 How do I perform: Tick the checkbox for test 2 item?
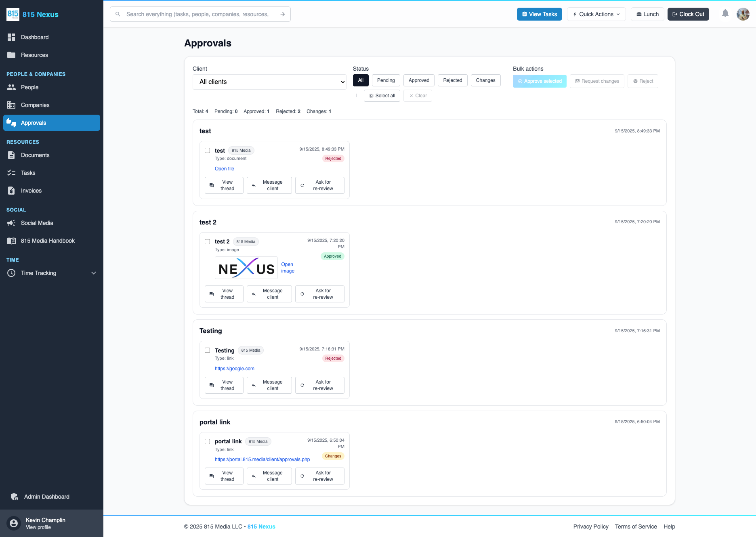pyautogui.click(x=208, y=242)
